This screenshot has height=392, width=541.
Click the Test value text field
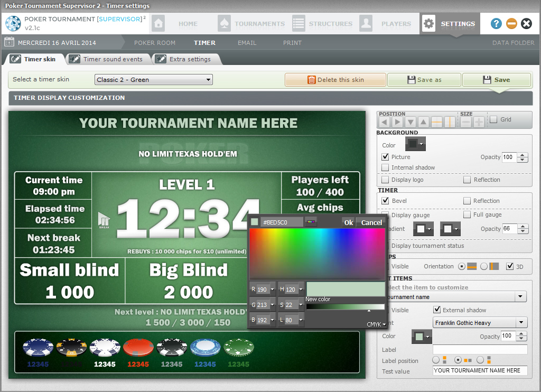[480, 371]
